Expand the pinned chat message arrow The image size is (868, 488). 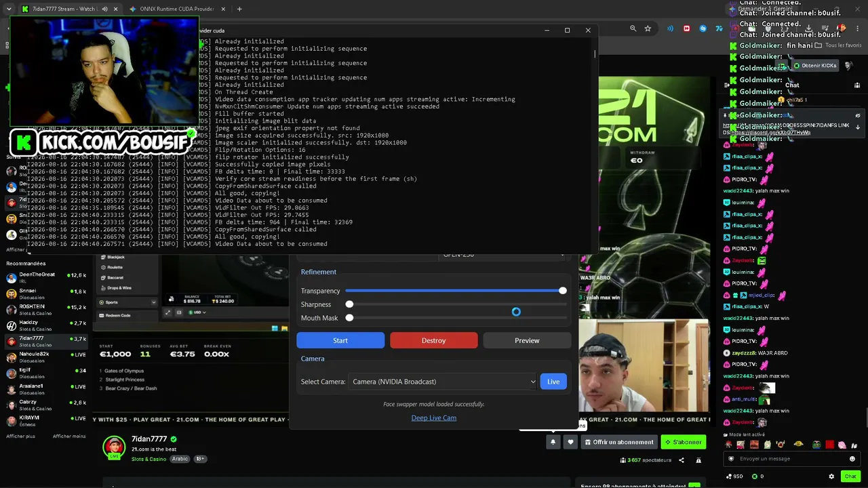(858, 127)
